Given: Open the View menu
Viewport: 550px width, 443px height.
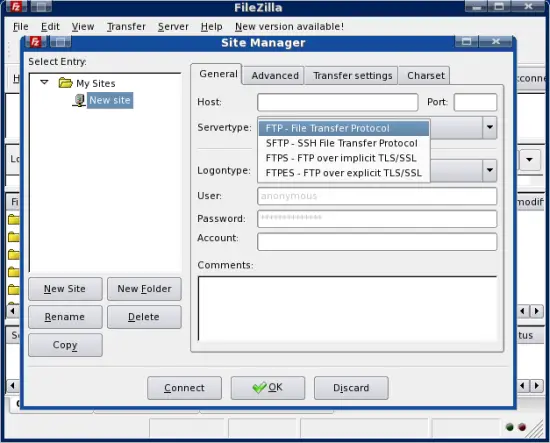Looking at the screenshot, I should 83,27.
